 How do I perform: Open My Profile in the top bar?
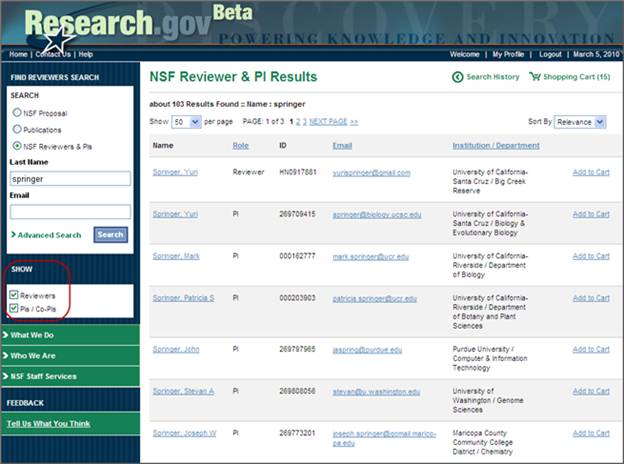click(x=509, y=54)
